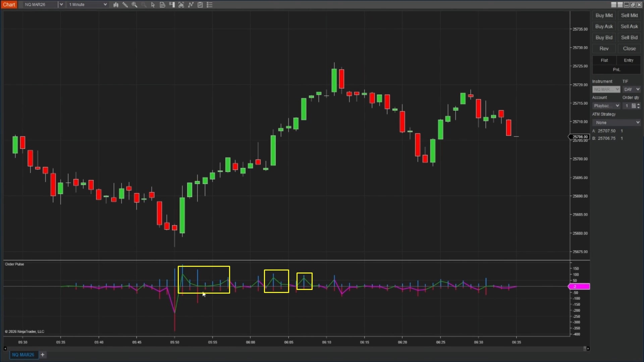644x362 pixels.
Task: Click the zoom in magnifier icon
Action: (135, 5)
